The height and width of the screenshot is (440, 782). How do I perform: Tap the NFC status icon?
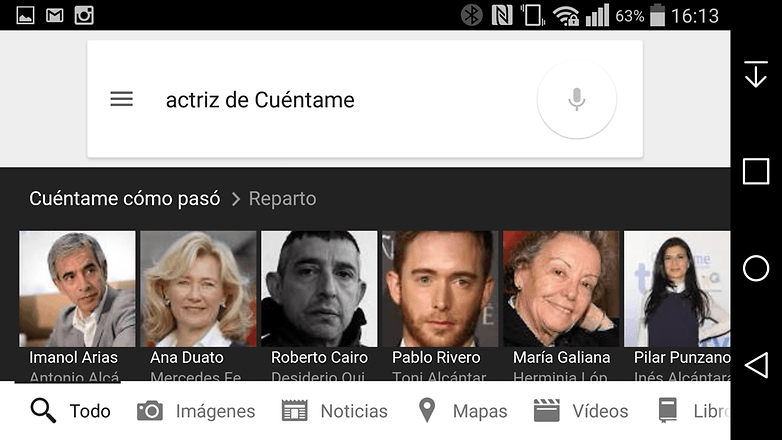[502, 15]
